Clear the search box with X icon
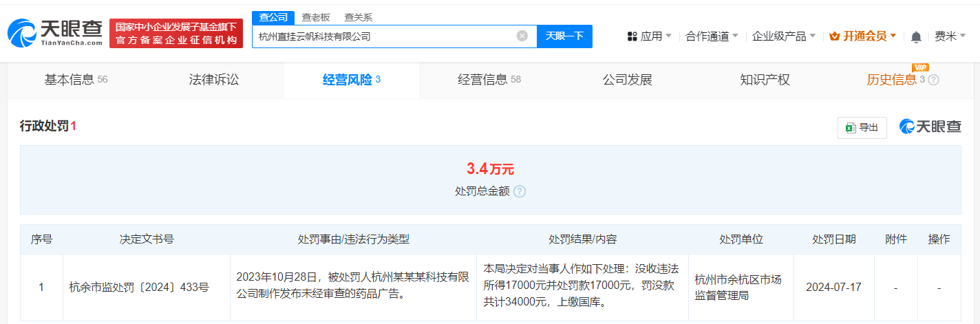 click(522, 36)
